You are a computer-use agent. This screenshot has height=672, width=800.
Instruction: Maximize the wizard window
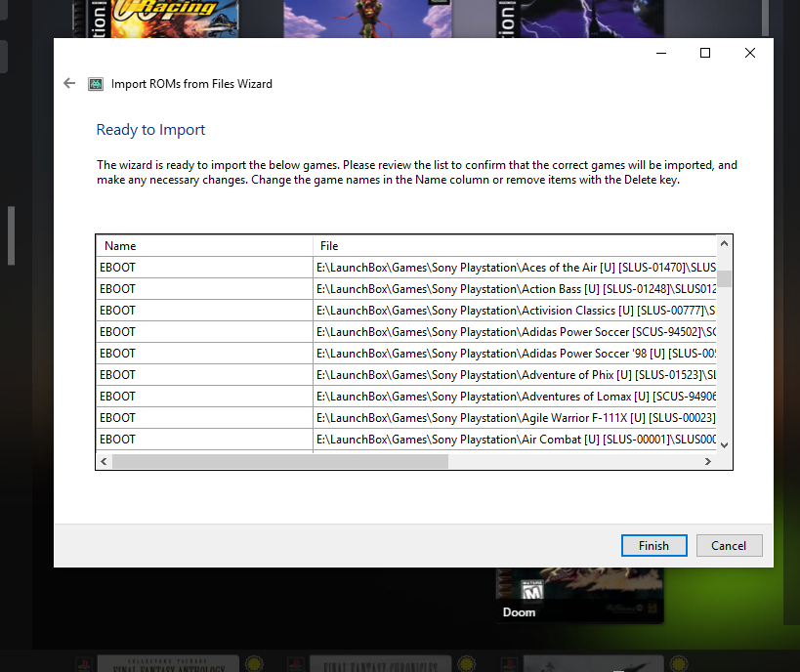pyautogui.click(x=704, y=53)
